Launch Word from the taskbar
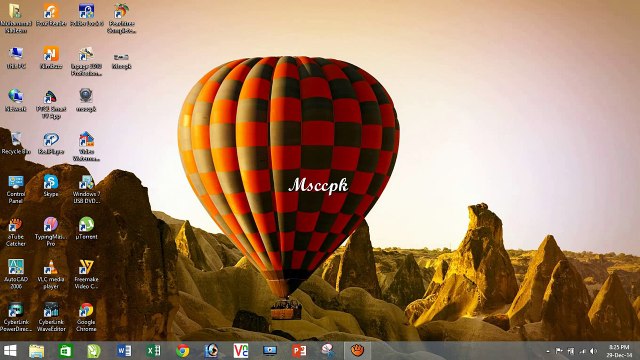Image resolution: width=640 pixels, height=360 pixels. pyautogui.click(x=124, y=351)
